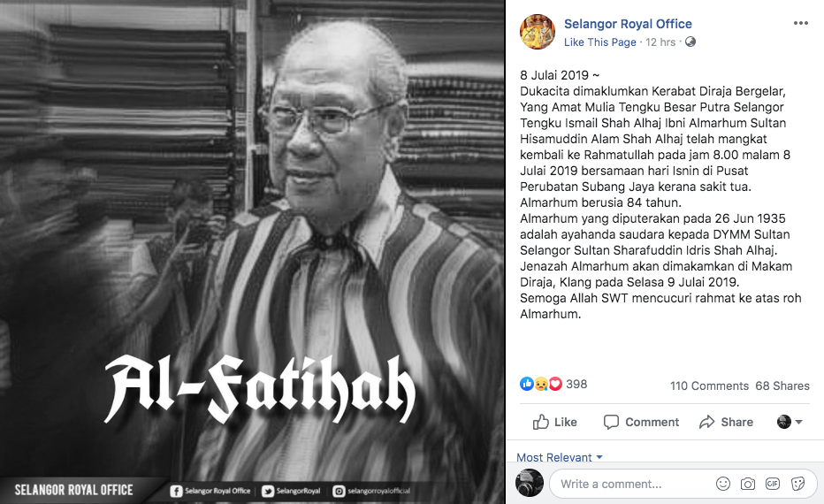Click the 12 hrs post timestamp

point(660,42)
